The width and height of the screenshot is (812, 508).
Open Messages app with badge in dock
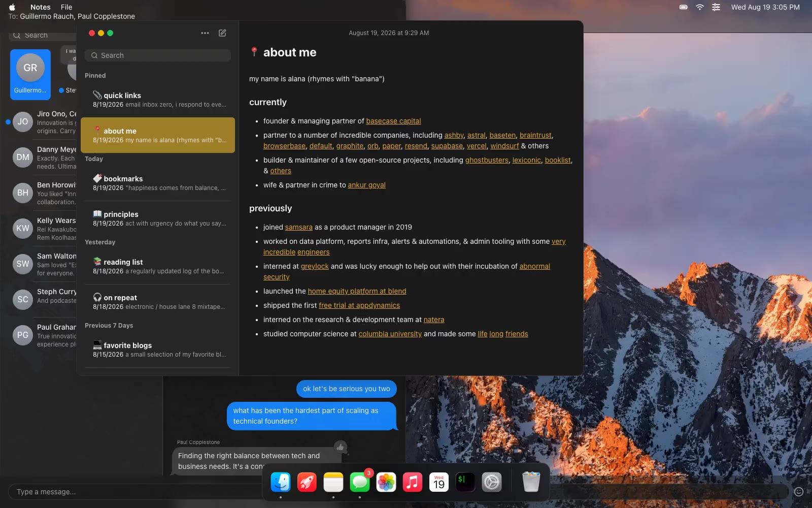pos(360,482)
